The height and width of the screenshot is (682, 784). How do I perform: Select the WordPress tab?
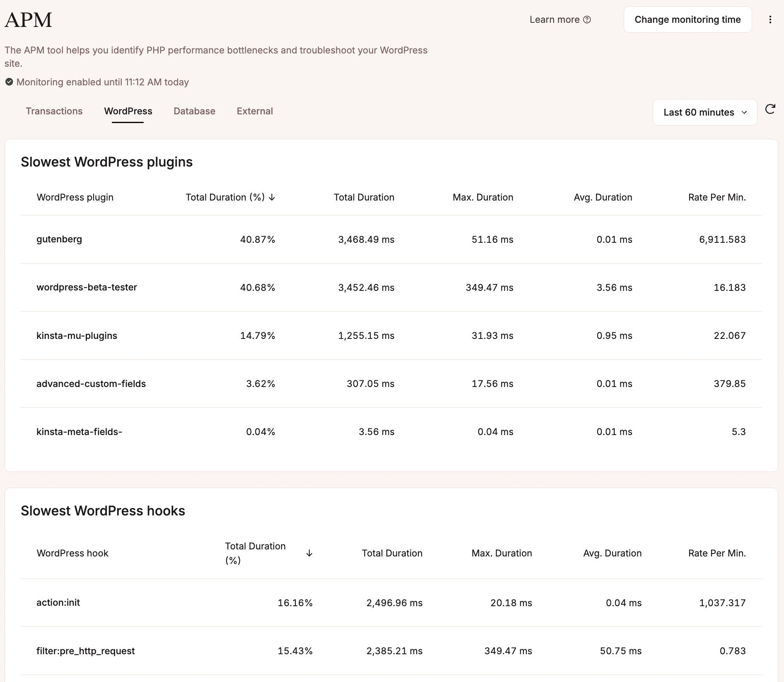pyautogui.click(x=128, y=111)
